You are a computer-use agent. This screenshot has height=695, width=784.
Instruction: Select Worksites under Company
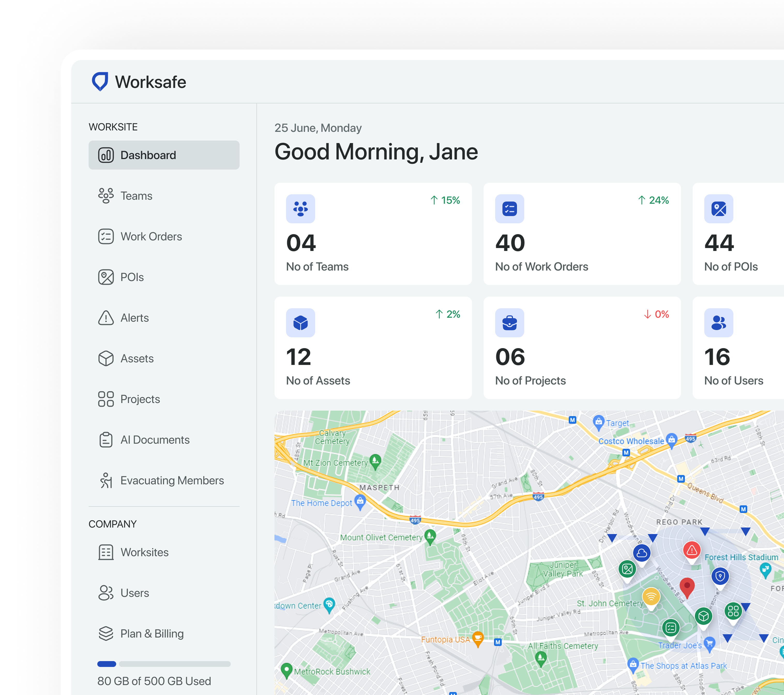point(144,552)
